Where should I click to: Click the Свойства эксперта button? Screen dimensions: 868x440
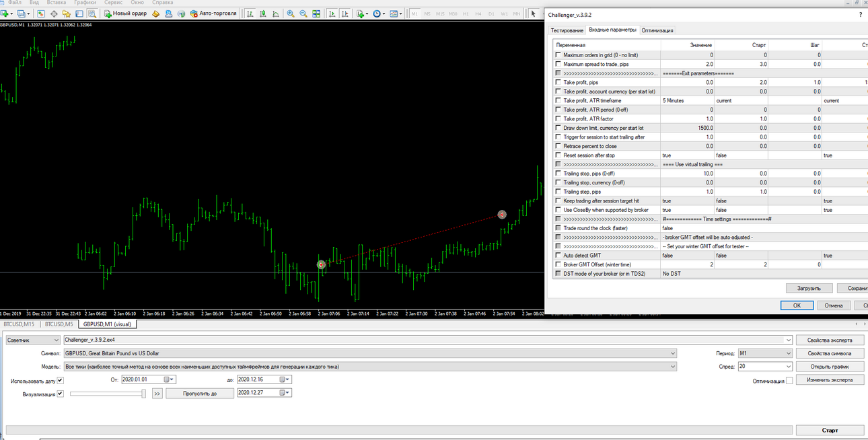[830, 340]
